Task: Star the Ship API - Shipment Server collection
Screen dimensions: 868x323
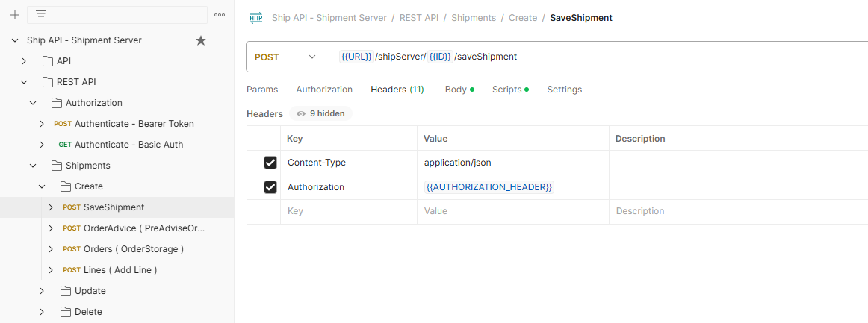Action: pos(200,40)
